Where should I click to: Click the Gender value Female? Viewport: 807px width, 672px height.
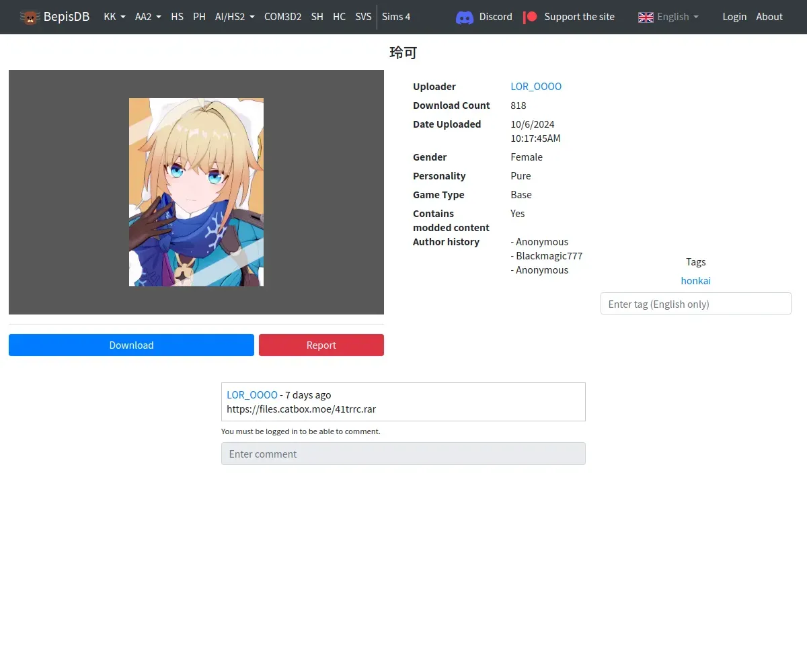click(527, 157)
